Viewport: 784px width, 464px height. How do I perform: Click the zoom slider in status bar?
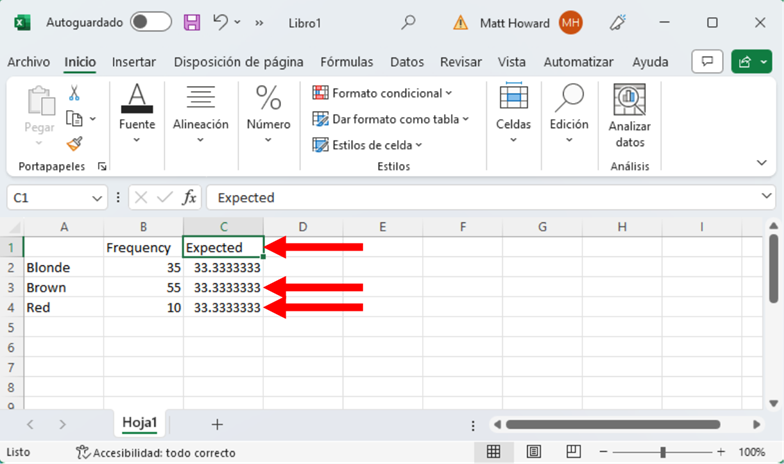coord(662,452)
